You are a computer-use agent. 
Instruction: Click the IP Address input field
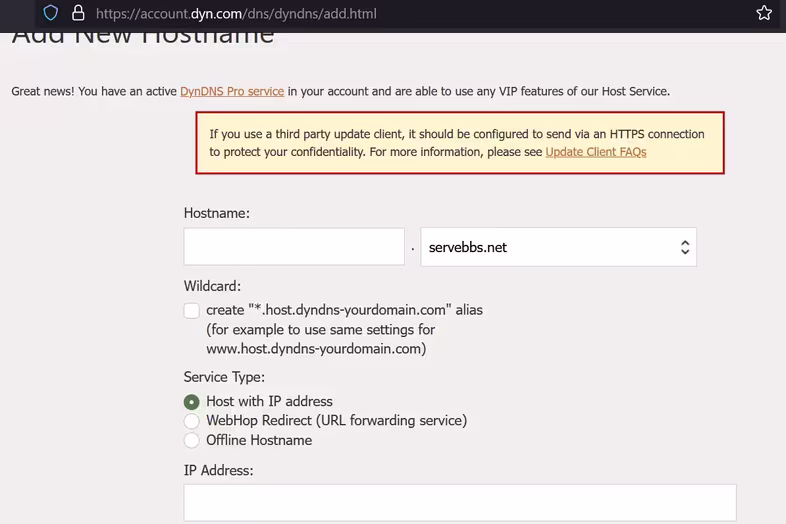tap(460, 502)
